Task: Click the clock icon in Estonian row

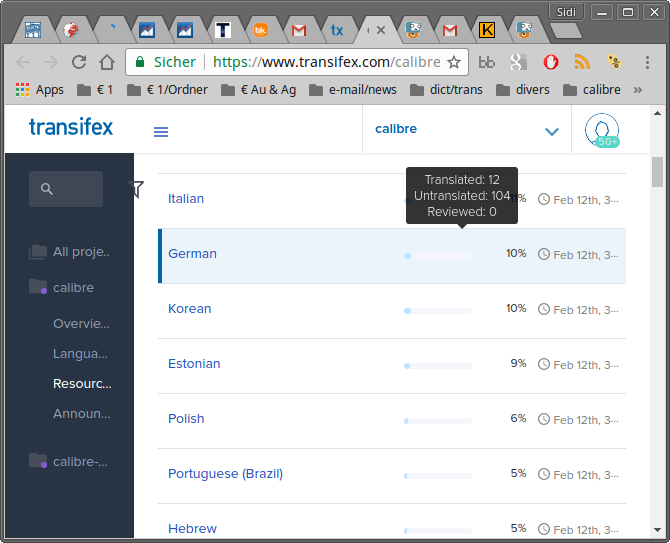Action: tap(544, 364)
